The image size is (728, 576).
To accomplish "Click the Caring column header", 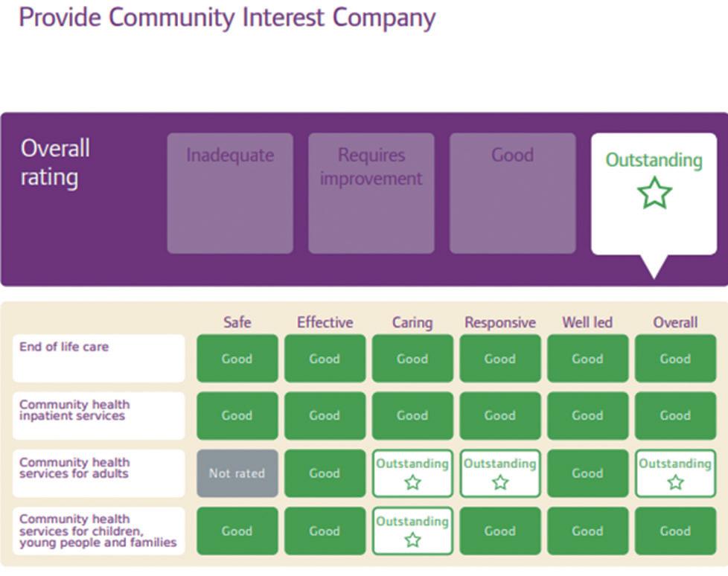I will [x=412, y=322].
